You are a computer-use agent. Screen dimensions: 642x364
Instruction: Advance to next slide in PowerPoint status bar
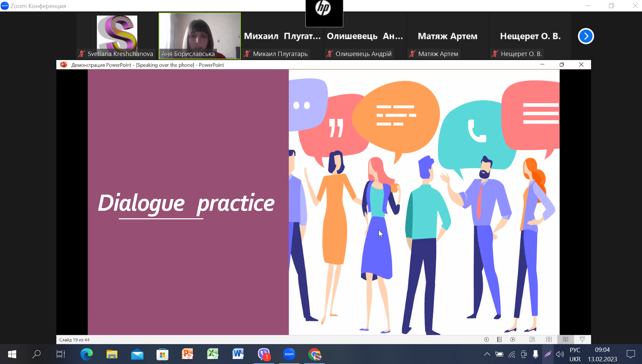pyautogui.click(x=513, y=340)
